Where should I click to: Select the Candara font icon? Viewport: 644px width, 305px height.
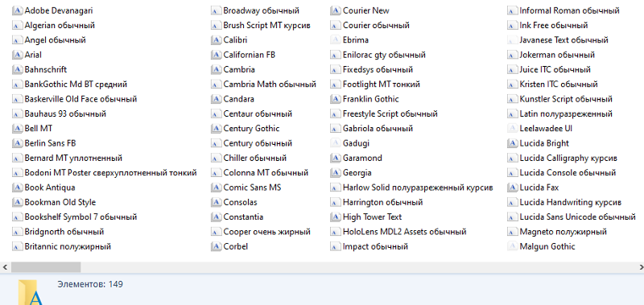pos(216,99)
